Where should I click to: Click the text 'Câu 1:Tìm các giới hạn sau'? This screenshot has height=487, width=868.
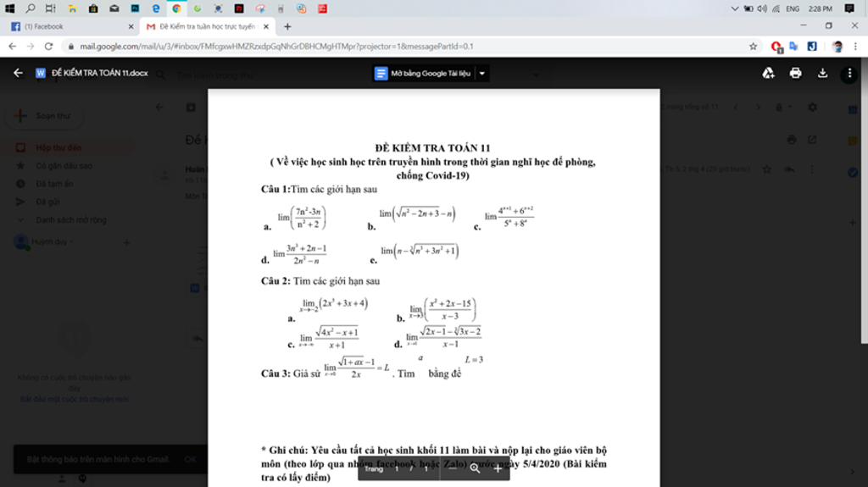(x=319, y=189)
